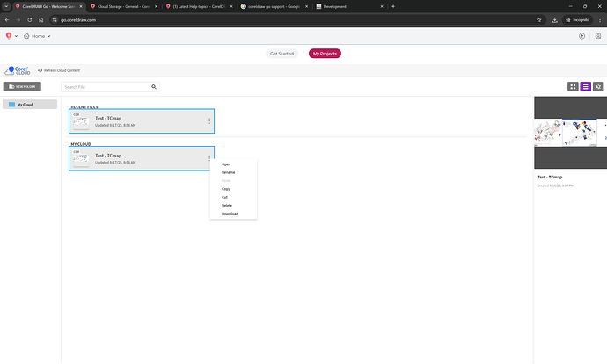This screenshot has height=364, width=607.
Task: Click the search magnifier icon
Action: coord(155,87)
